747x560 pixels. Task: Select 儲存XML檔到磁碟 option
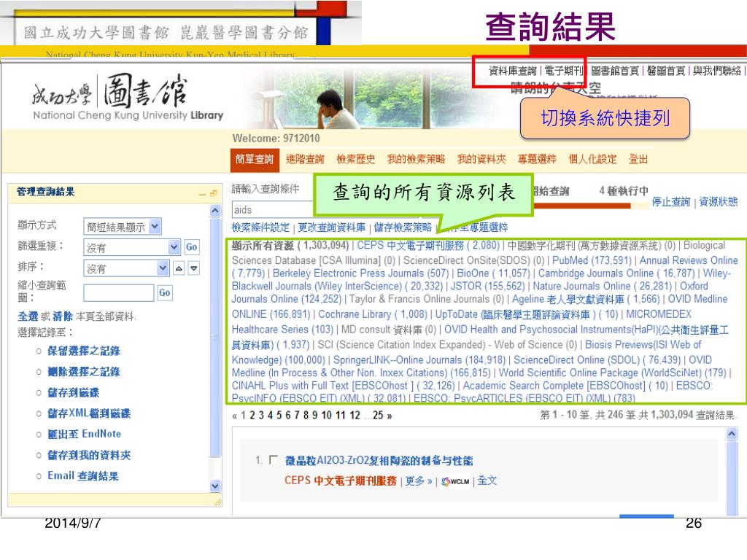tap(89, 413)
